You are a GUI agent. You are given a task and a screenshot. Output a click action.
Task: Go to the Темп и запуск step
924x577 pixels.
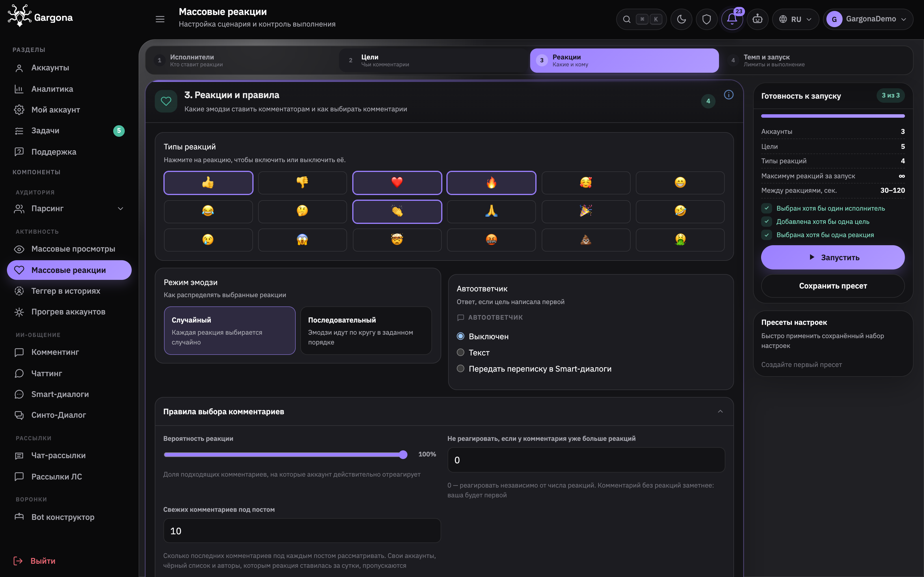(x=816, y=60)
